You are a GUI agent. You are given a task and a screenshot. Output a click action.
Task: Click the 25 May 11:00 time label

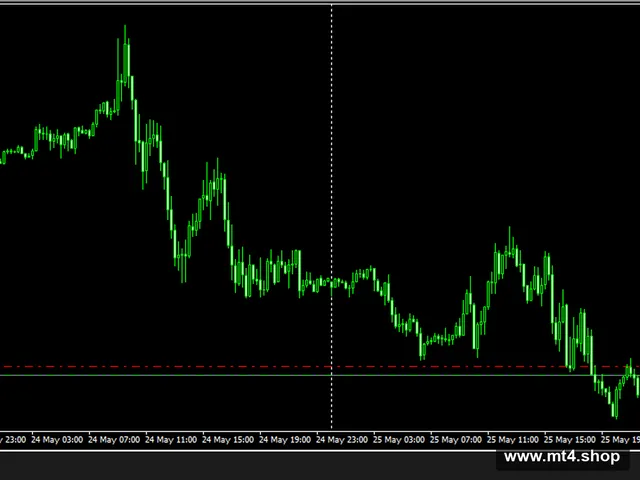pos(513,440)
